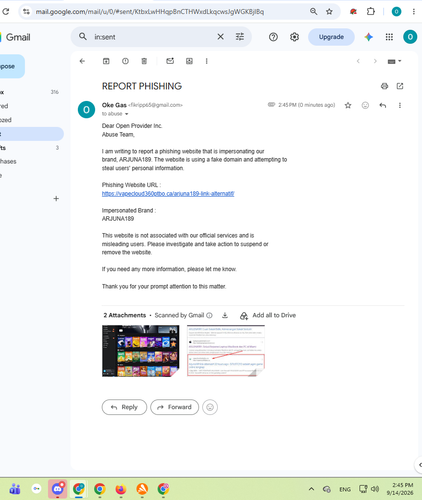Open info icon beside Scanned by Gmail
Image resolution: width=422 pixels, height=500 pixels.
point(209,315)
